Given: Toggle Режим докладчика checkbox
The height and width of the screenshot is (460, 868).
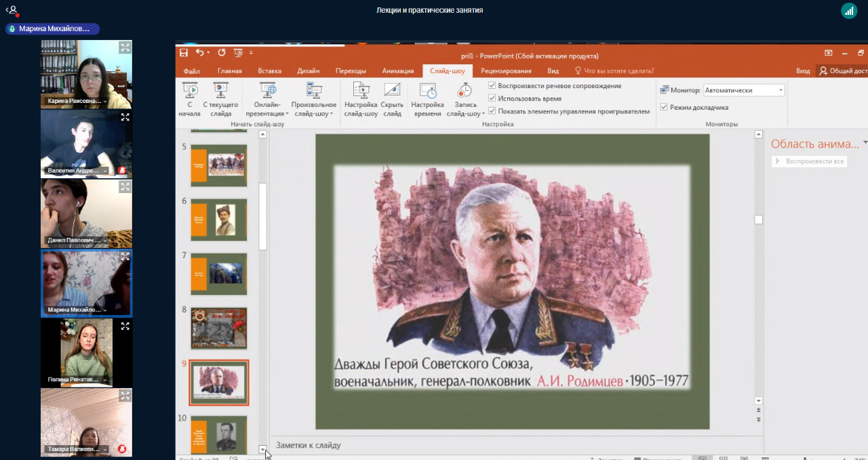Looking at the screenshot, I should 664,107.
